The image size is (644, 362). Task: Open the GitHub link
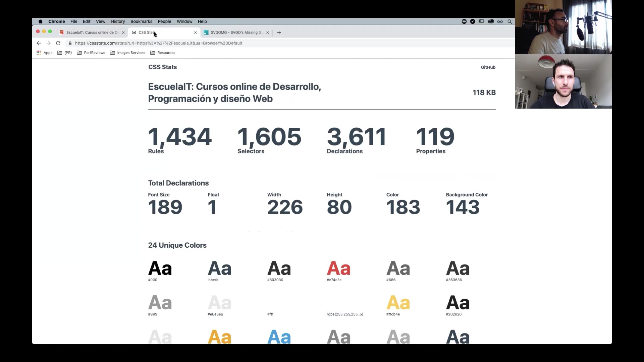coord(488,67)
